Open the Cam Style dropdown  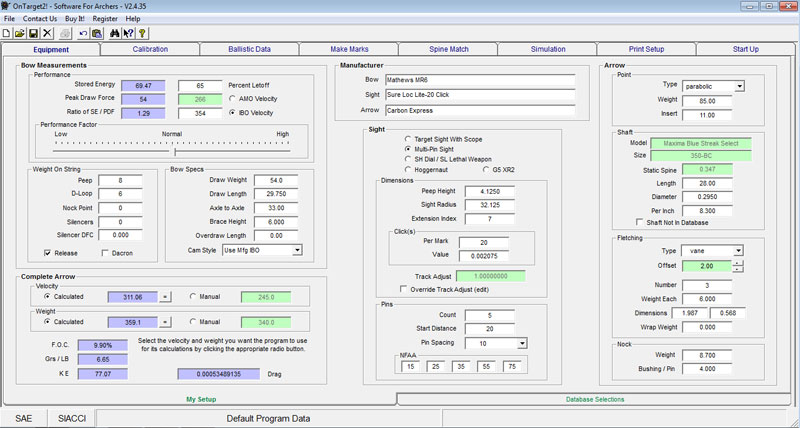(x=297, y=250)
